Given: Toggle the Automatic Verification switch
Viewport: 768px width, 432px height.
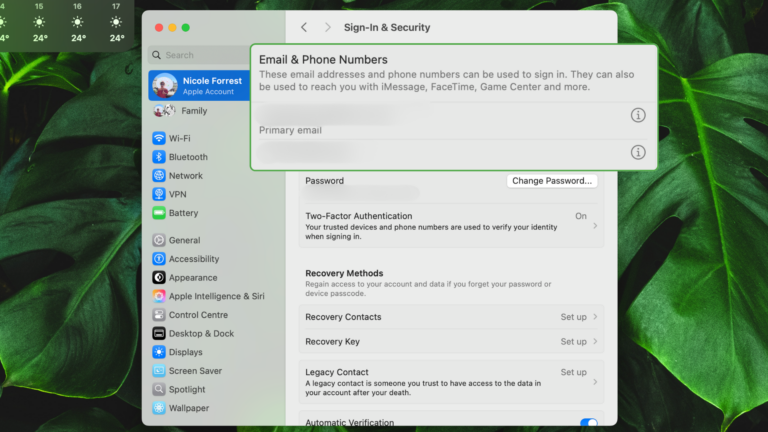Looking at the screenshot, I should pyautogui.click(x=588, y=422).
